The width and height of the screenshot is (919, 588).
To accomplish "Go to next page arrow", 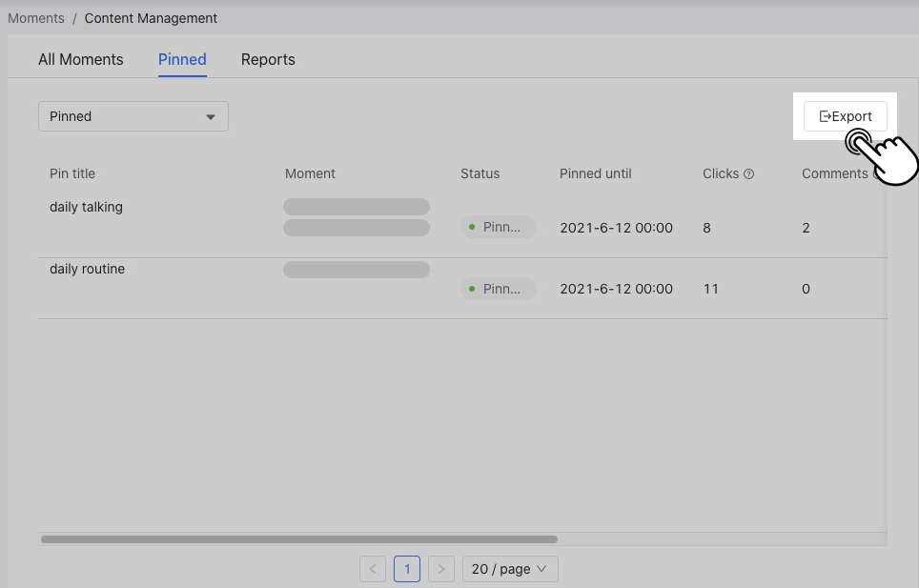I will (440, 569).
